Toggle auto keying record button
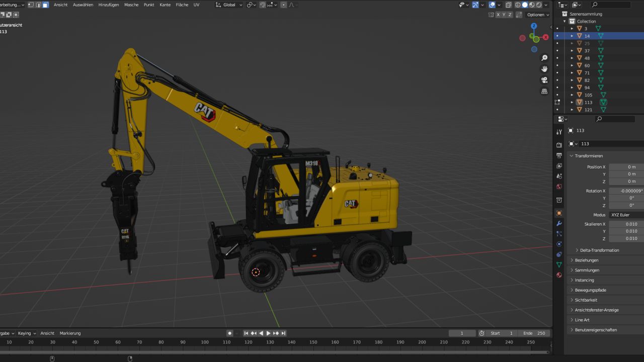644x362 pixels. point(229,333)
